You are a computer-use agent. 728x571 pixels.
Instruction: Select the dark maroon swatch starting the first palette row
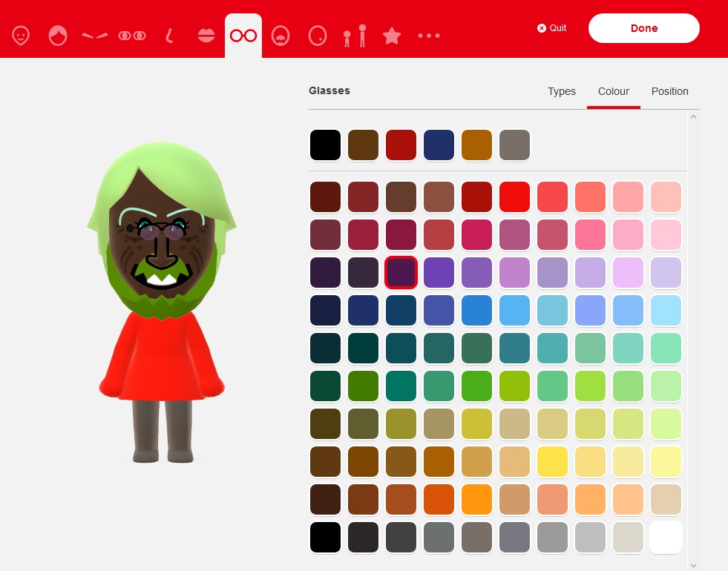[x=326, y=197]
